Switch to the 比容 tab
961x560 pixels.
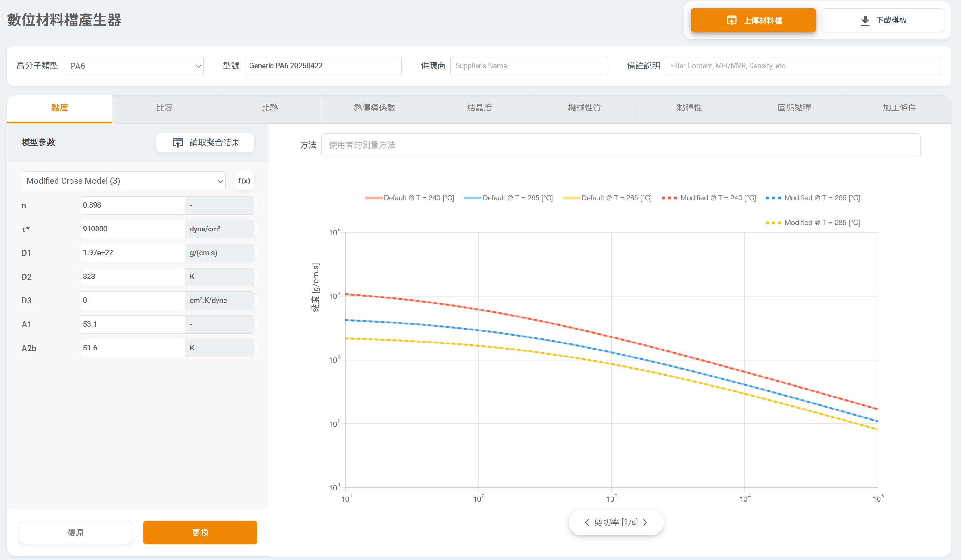[164, 108]
